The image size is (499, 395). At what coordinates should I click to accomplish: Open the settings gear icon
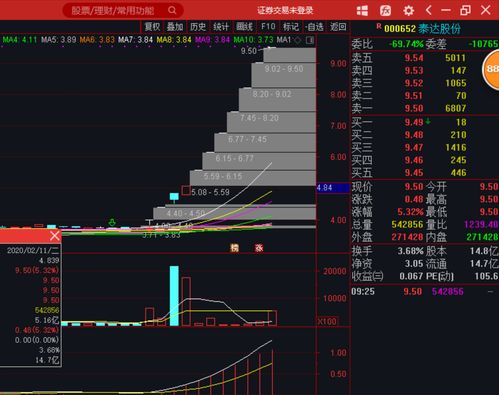[x=408, y=10]
